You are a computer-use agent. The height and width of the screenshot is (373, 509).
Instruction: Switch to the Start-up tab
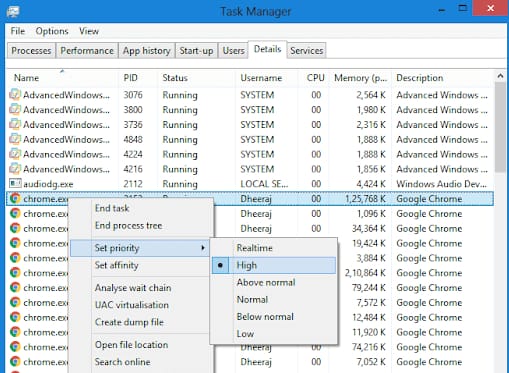point(196,51)
